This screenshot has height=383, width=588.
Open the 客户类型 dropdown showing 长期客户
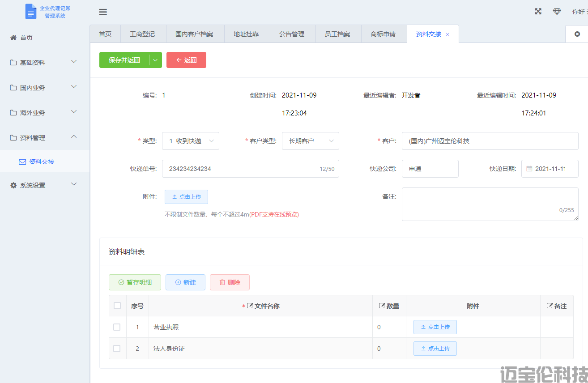pyautogui.click(x=311, y=141)
